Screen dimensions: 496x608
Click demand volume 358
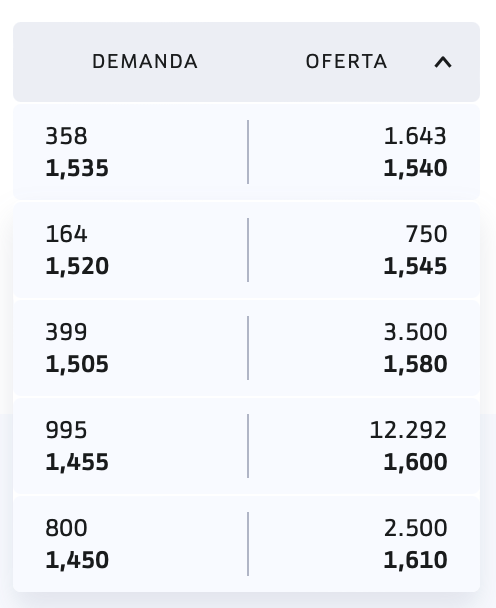66,136
